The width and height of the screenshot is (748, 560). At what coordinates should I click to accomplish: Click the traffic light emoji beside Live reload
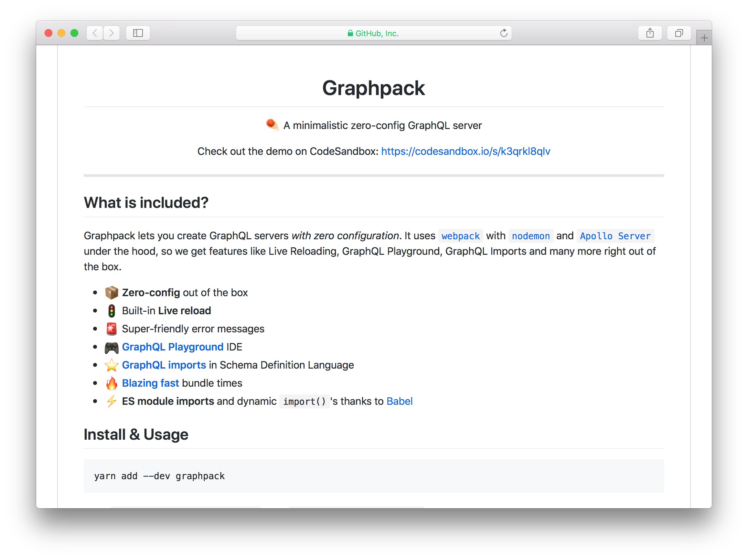pyautogui.click(x=112, y=311)
